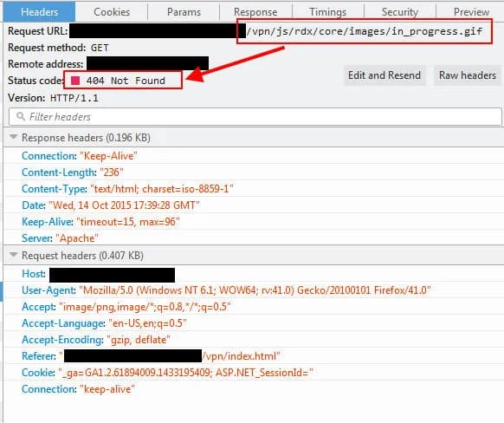The image size is (504, 423).
Task: Click the Cookie request header value
Action: 185,373
